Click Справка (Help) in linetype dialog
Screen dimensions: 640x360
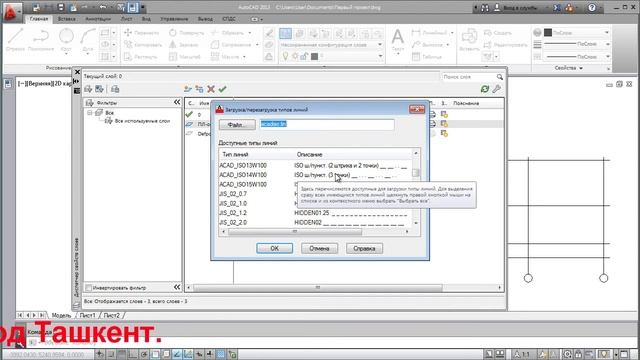click(364, 248)
